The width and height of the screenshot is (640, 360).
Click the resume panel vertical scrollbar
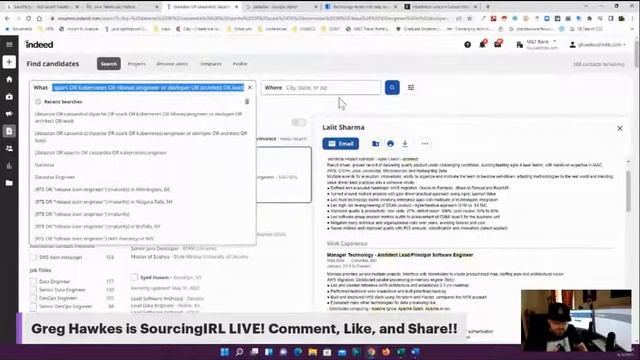pos(628,192)
